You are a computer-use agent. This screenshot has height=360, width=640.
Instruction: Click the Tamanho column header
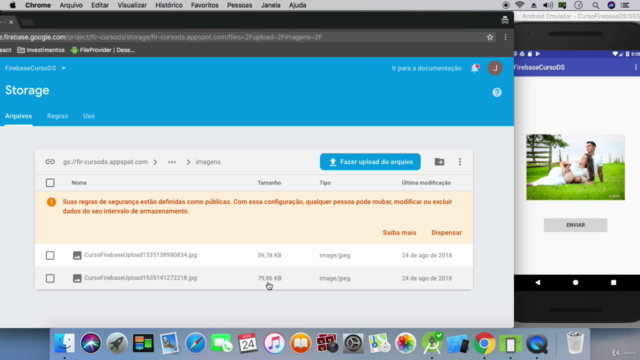269,182
